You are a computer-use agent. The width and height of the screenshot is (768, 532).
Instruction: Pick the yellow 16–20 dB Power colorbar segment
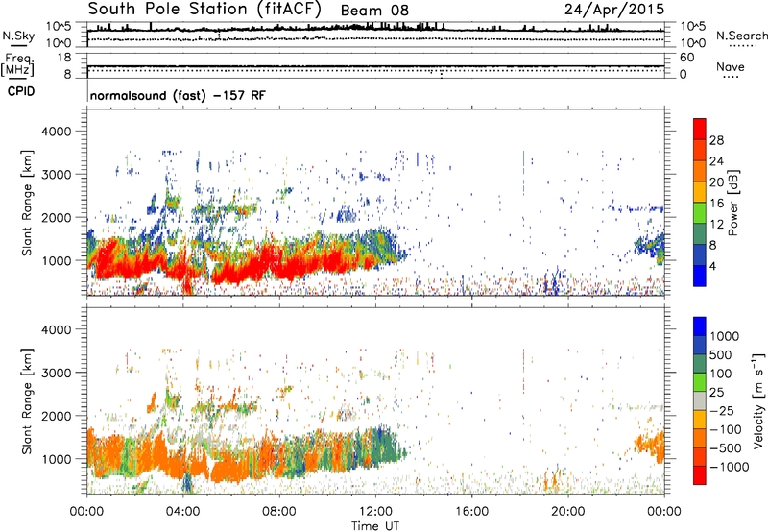pos(700,191)
